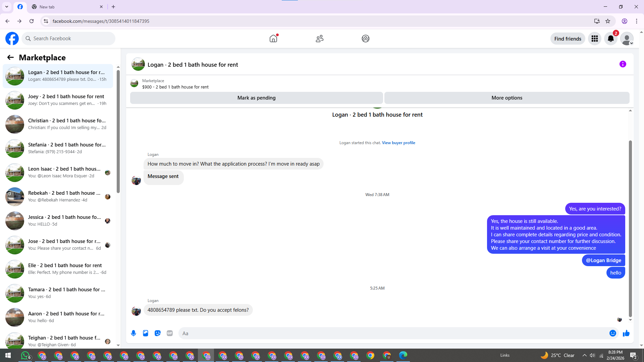The width and height of the screenshot is (644, 362).
Task: Go back from Marketplace with arrow
Action: (x=10, y=57)
